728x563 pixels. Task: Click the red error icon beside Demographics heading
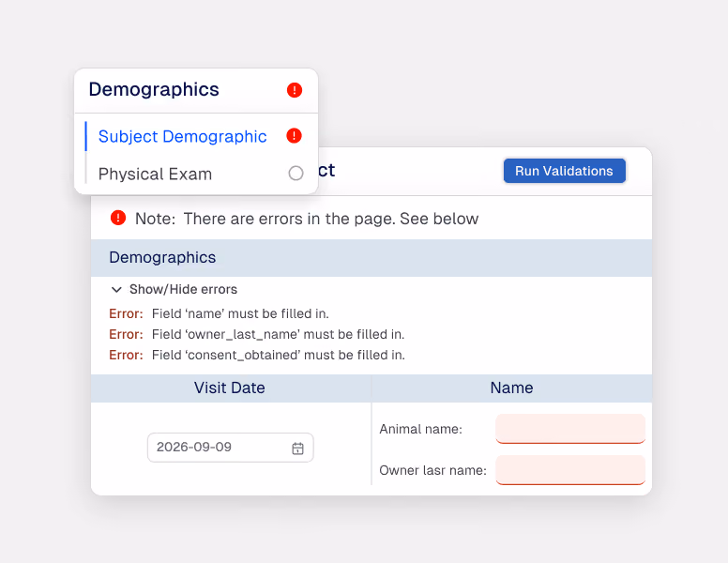pos(295,90)
